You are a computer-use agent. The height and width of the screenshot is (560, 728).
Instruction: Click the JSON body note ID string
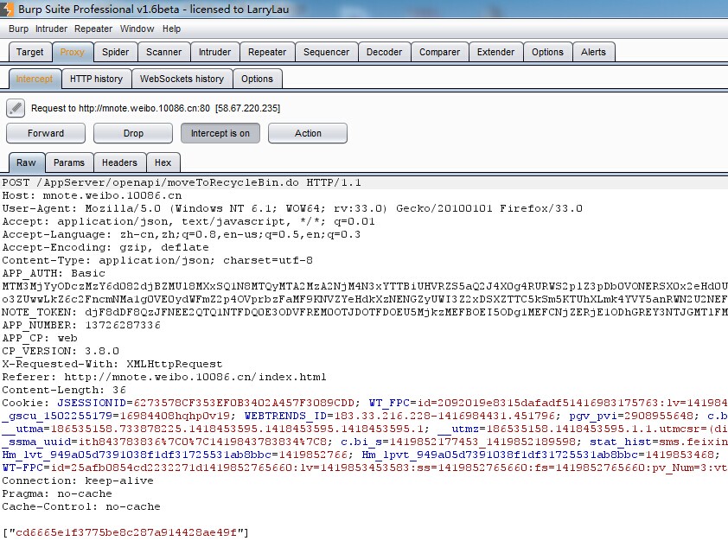[x=126, y=532]
